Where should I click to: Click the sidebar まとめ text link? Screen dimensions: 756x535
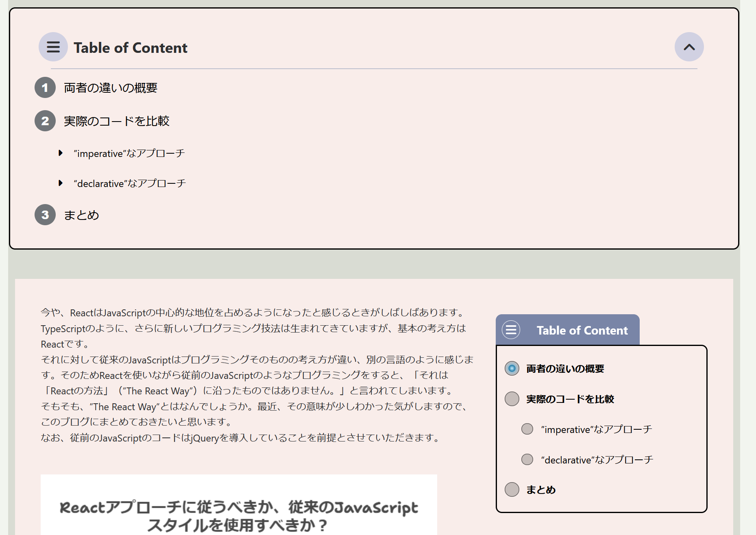click(541, 490)
